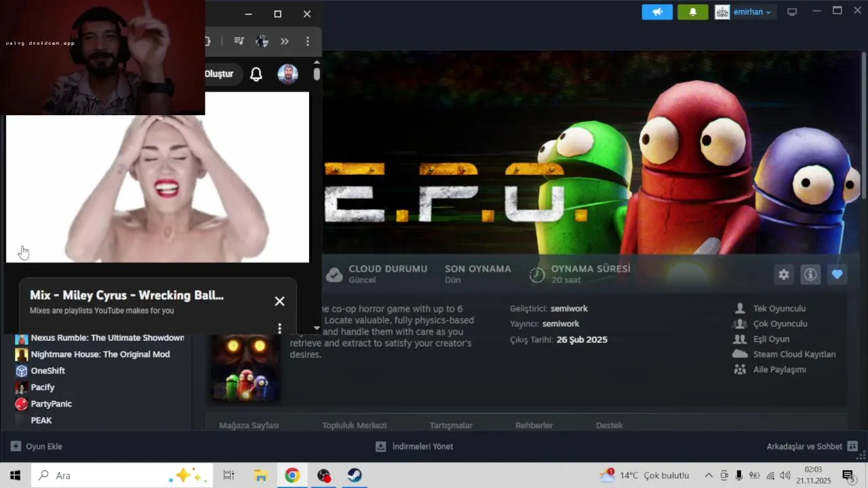This screenshot has height=488, width=868.
Task: Expand hidden system tray icons
Action: point(709,475)
